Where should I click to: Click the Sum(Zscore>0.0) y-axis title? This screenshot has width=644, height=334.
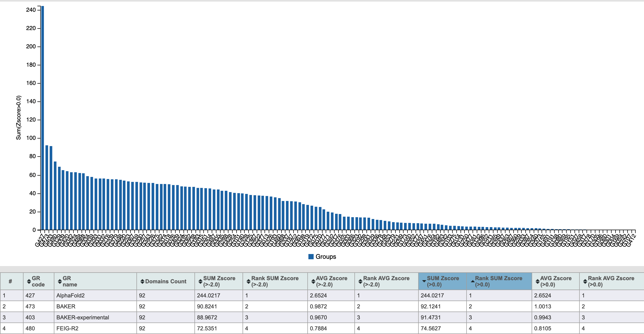19,118
